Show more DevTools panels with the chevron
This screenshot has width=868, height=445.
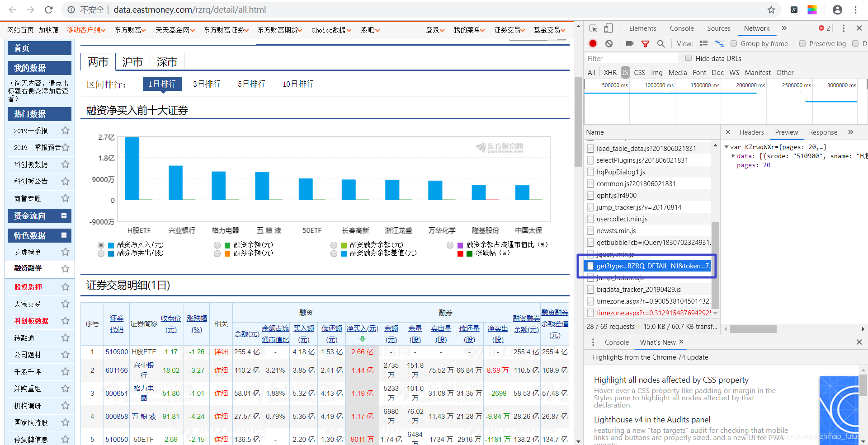pos(784,28)
